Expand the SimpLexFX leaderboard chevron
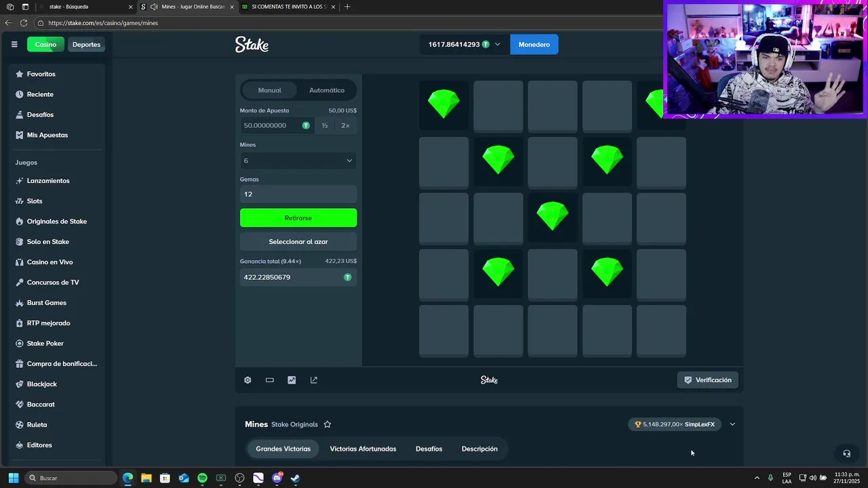868x488 pixels. [732, 424]
